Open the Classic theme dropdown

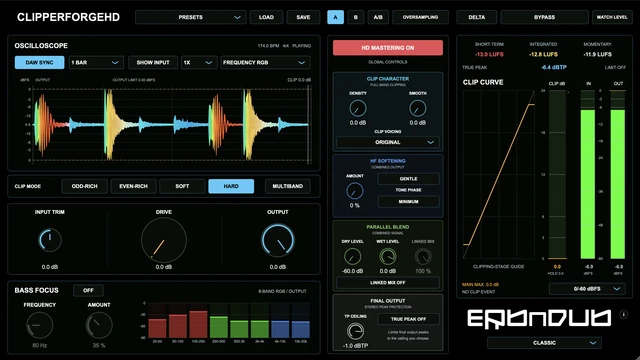[544, 343]
